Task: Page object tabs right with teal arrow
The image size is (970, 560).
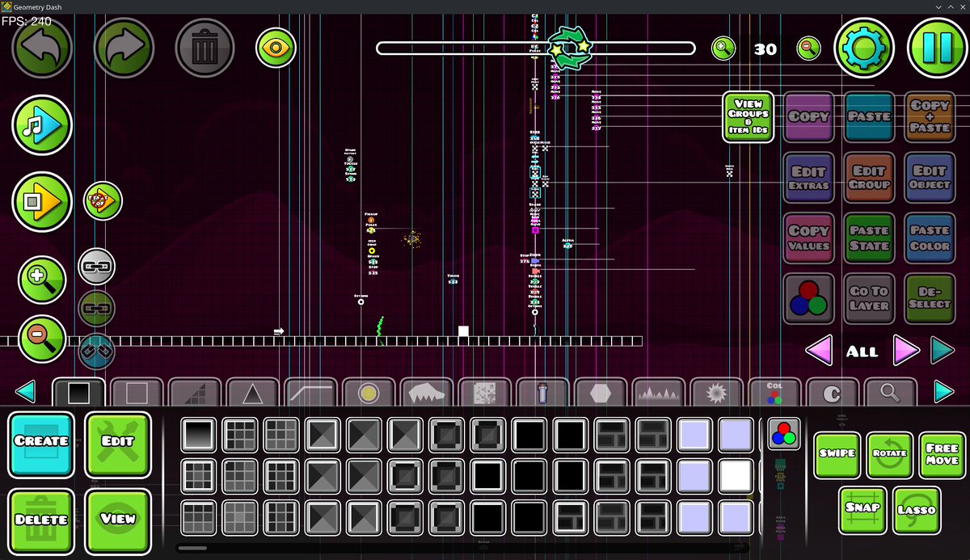Action: [x=944, y=392]
